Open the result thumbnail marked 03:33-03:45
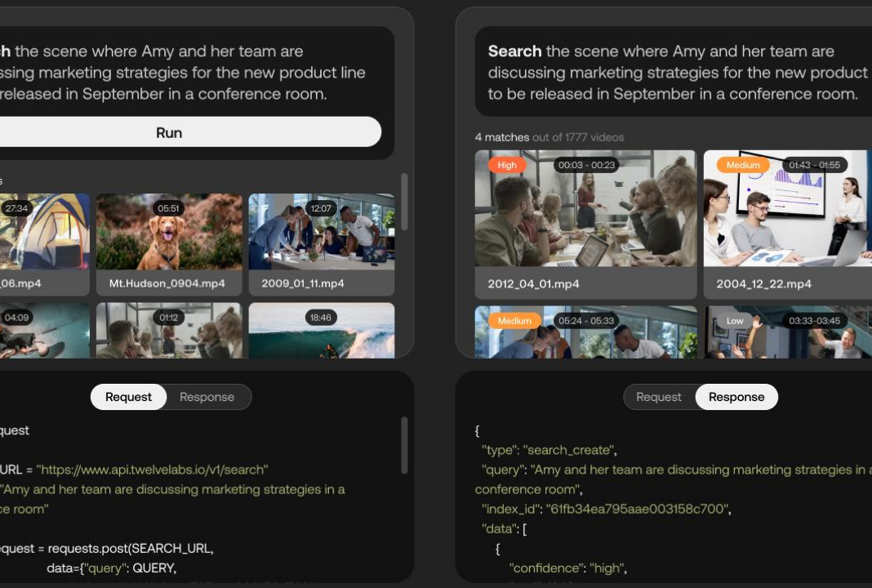 tap(787, 332)
